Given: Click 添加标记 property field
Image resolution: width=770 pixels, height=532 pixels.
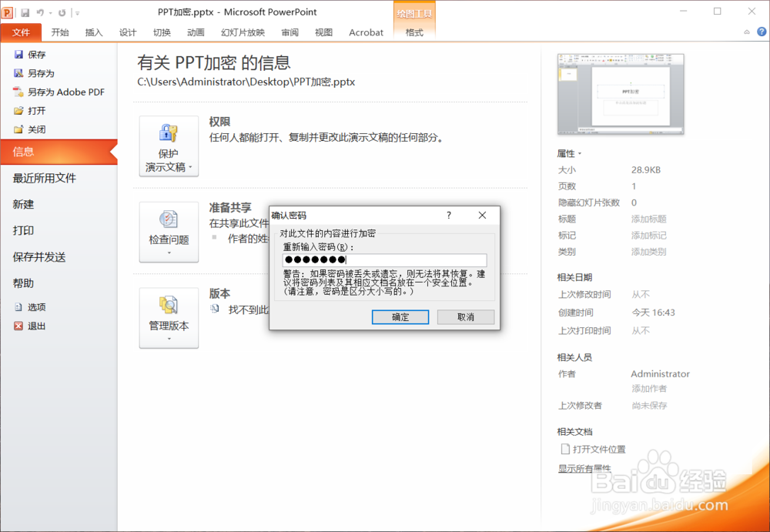Looking at the screenshot, I should point(648,236).
